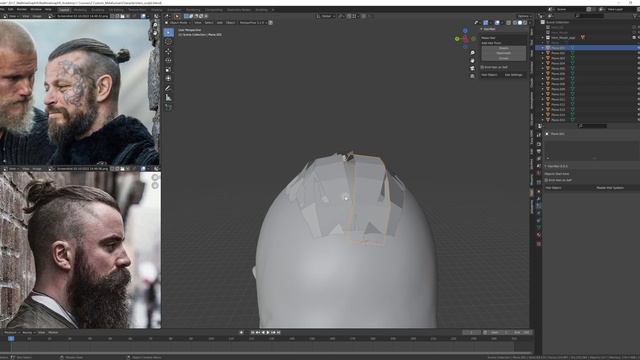The image size is (640, 360).
Task: Click the timeline current frame playhead
Action: click(x=11, y=338)
